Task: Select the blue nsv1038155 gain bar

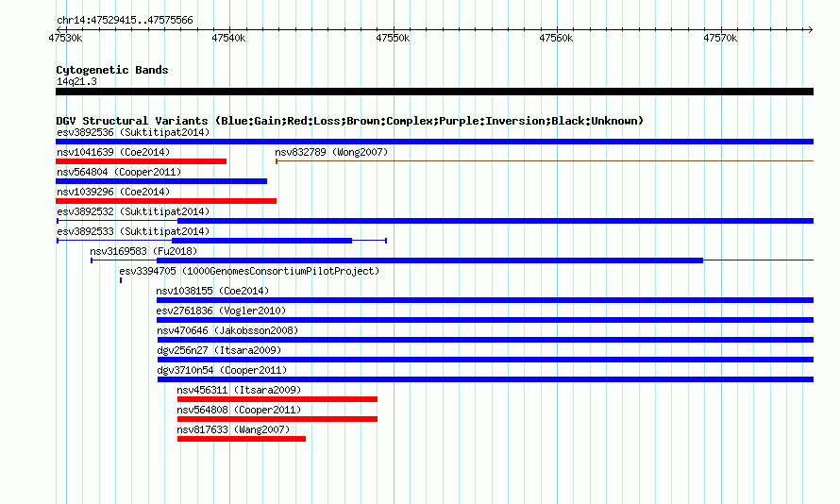Action: (x=485, y=300)
